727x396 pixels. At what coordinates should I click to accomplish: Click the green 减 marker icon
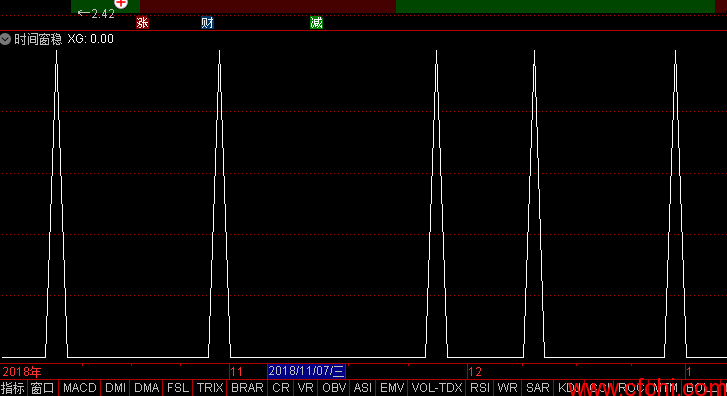point(316,23)
